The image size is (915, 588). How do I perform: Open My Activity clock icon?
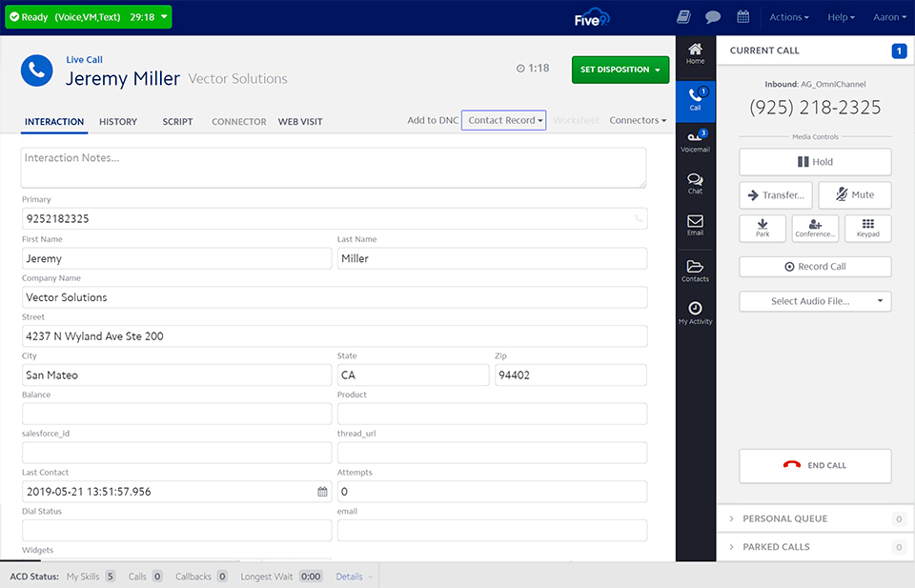click(x=695, y=312)
